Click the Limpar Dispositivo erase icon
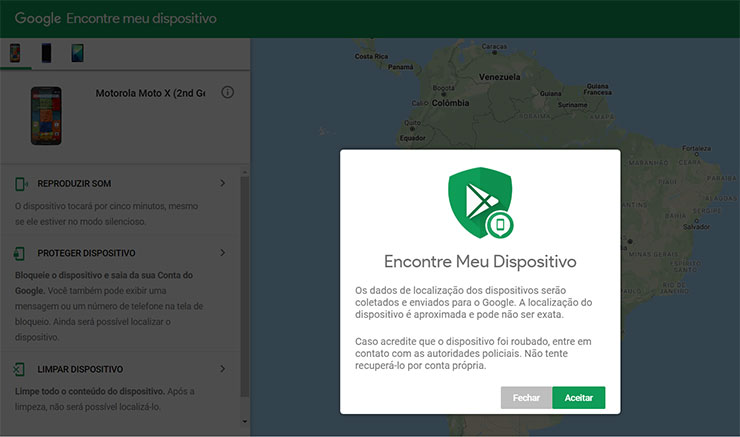Image resolution: width=740 pixels, height=437 pixels. 19,369
